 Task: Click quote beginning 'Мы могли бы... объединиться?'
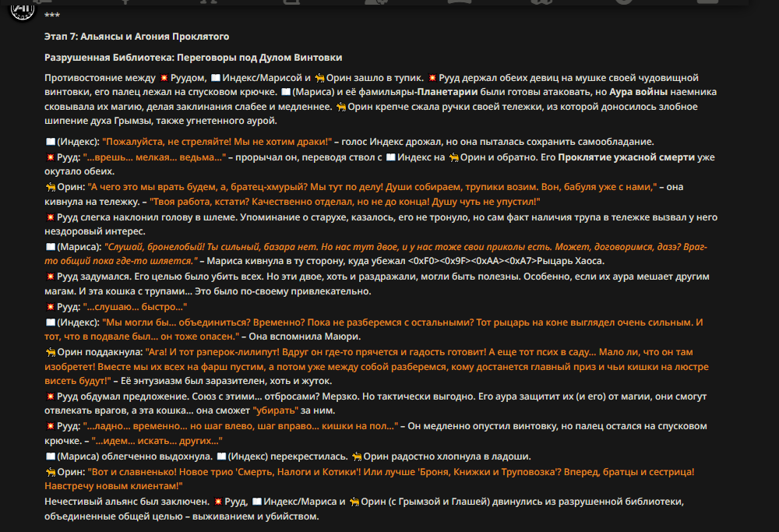pyautogui.click(x=374, y=329)
